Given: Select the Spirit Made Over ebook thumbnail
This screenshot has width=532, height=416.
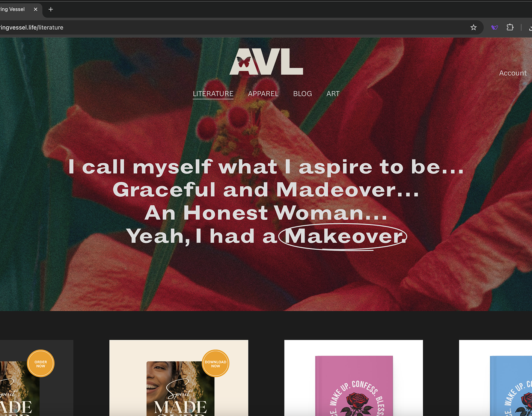Looking at the screenshot, I should click(x=179, y=378).
